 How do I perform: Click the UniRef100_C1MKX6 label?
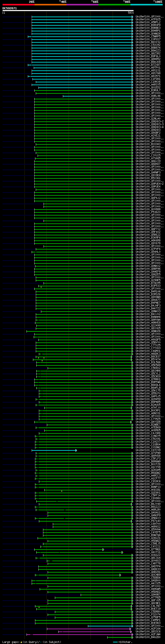point(148,82)
